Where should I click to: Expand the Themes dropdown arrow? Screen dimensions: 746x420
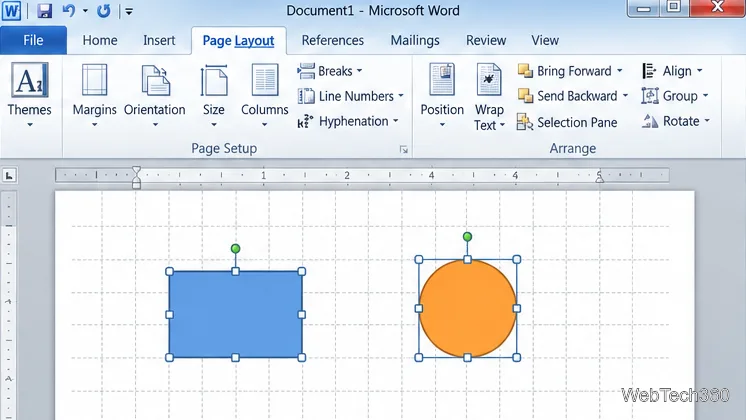[29, 125]
